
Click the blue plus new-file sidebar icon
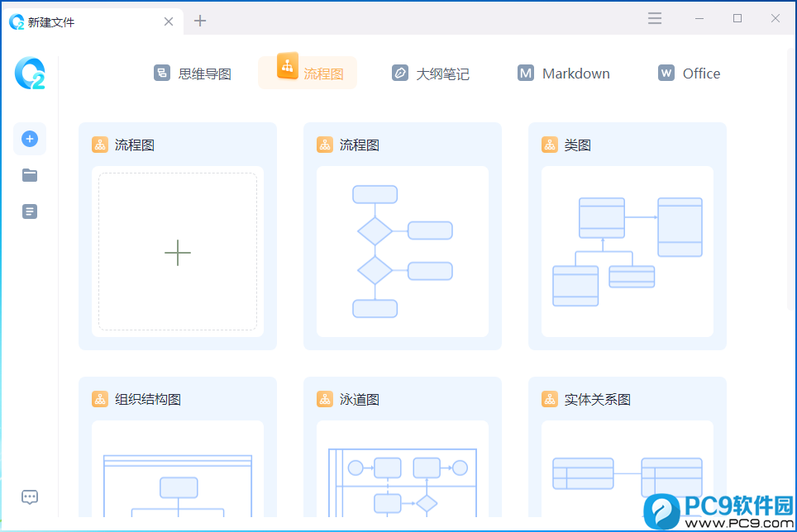click(x=30, y=139)
